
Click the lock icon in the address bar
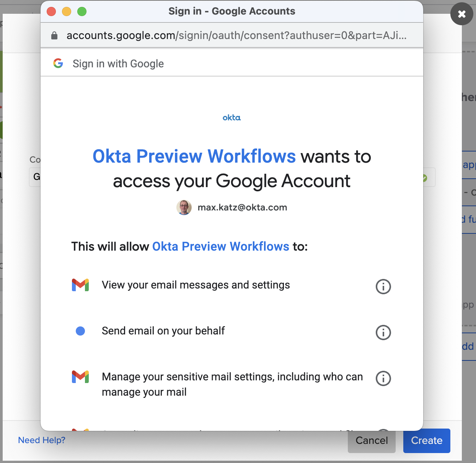click(x=54, y=36)
